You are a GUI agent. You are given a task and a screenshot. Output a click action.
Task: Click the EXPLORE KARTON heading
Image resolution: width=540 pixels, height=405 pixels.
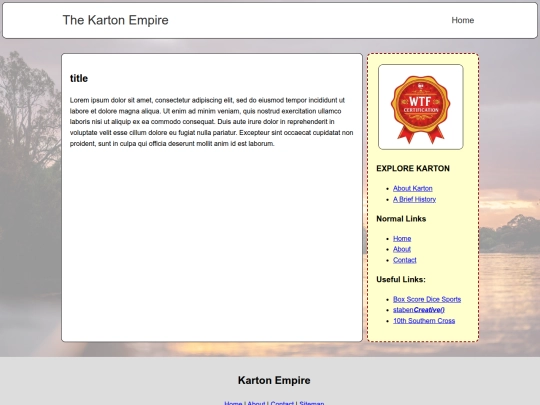pyautogui.click(x=413, y=168)
